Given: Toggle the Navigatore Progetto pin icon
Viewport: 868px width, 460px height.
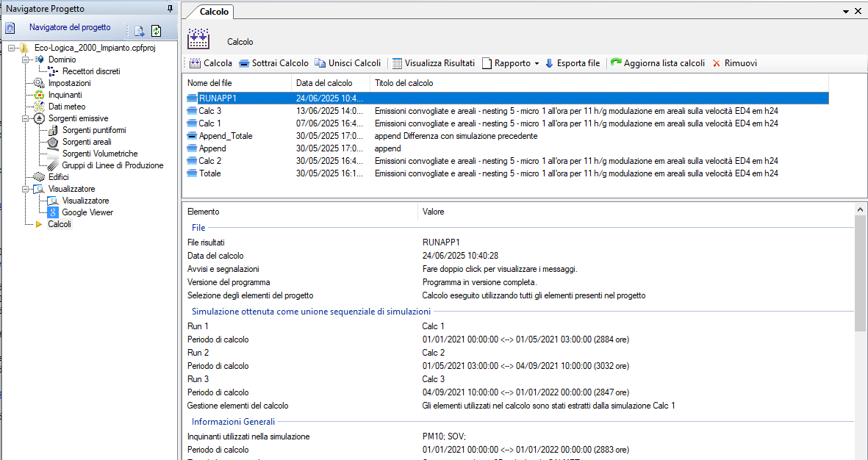Looking at the screenshot, I should (x=170, y=8).
